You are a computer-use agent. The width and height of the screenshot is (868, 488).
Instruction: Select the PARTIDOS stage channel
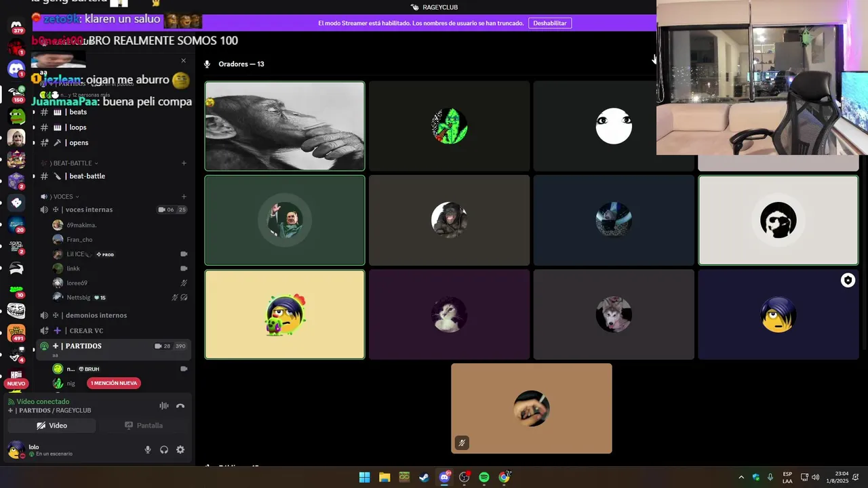click(113, 348)
